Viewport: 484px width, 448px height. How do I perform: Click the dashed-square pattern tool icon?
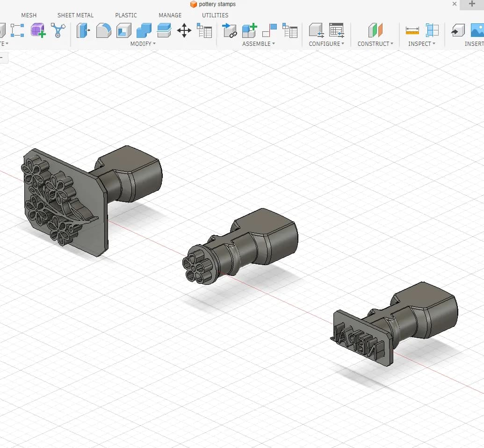(x=17, y=30)
